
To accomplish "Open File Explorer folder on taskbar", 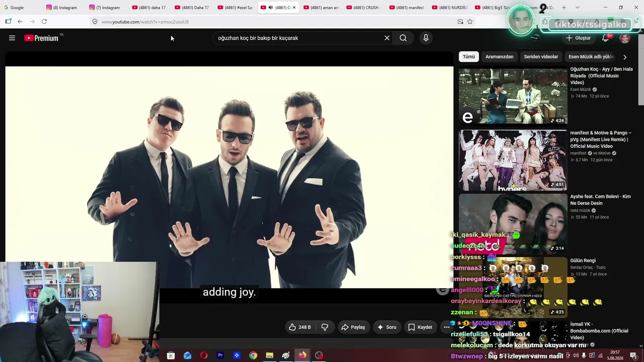I will (x=270, y=355).
